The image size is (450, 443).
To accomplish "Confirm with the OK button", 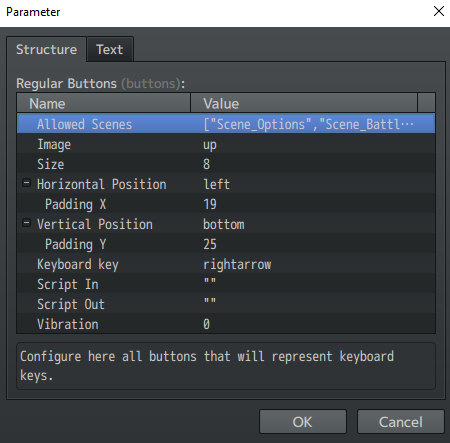I will point(303,422).
